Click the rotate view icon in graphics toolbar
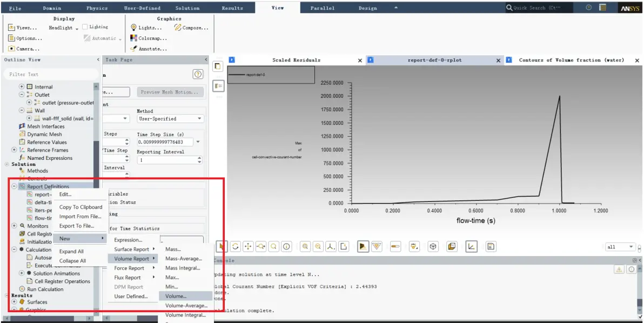Screen dimensions: 644x323 point(236,246)
